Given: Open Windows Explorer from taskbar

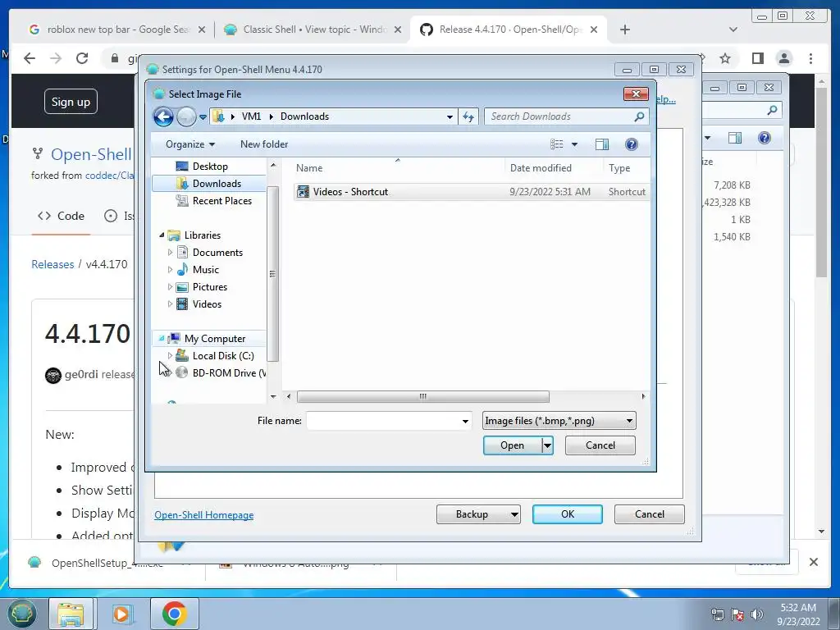Looking at the screenshot, I should point(71,614).
